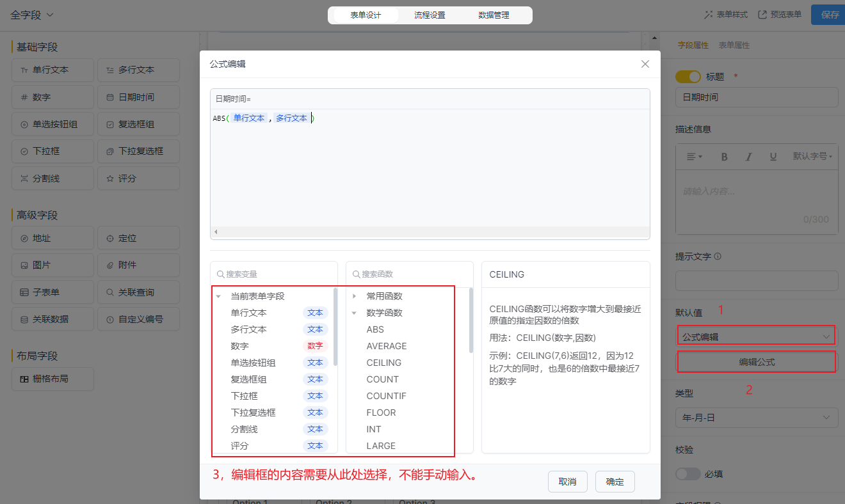This screenshot has height=504, width=845.
Task: Click the 子表单 table icon
Action: click(x=24, y=292)
